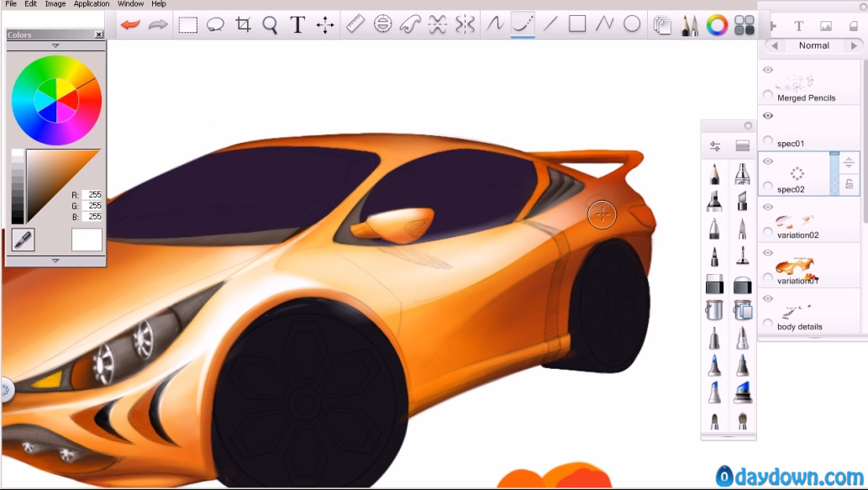Close the Colors panel
The image size is (868, 490).
98,34
